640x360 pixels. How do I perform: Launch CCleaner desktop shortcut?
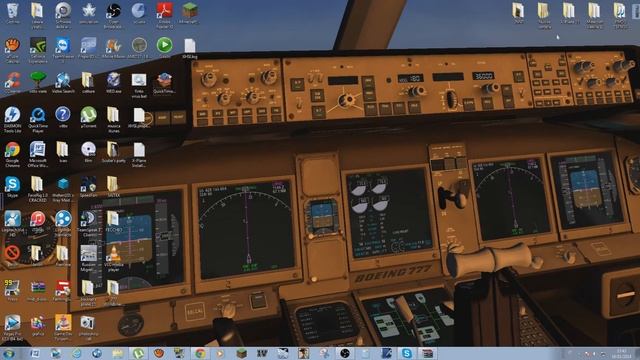click(13, 83)
